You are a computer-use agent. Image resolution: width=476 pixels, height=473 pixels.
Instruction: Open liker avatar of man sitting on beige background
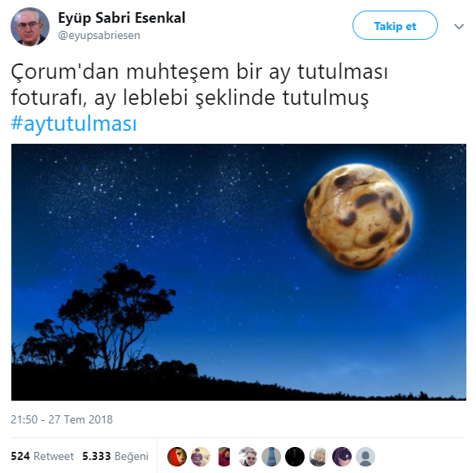(201, 457)
